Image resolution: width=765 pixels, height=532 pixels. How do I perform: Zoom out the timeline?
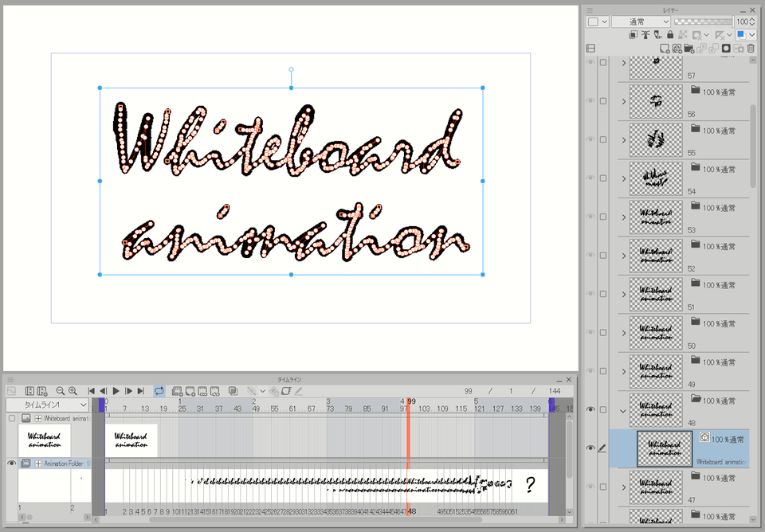(60, 391)
